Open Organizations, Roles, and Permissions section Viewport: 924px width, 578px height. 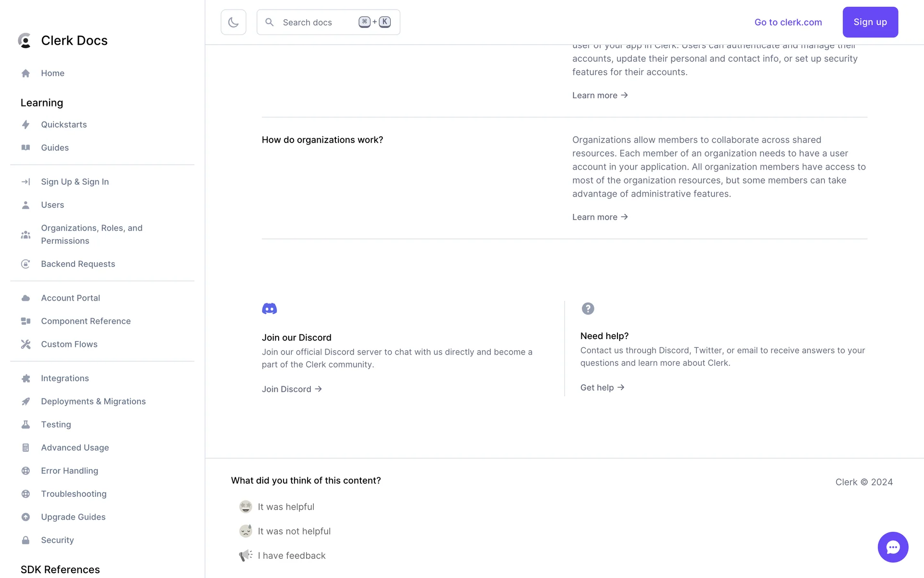(x=91, y=234)
